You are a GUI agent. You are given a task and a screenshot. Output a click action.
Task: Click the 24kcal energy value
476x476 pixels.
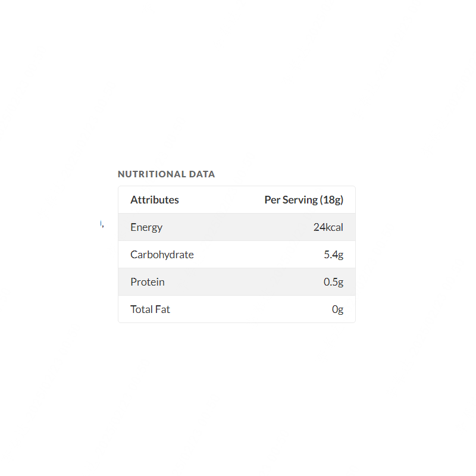[x=328, y=227]
